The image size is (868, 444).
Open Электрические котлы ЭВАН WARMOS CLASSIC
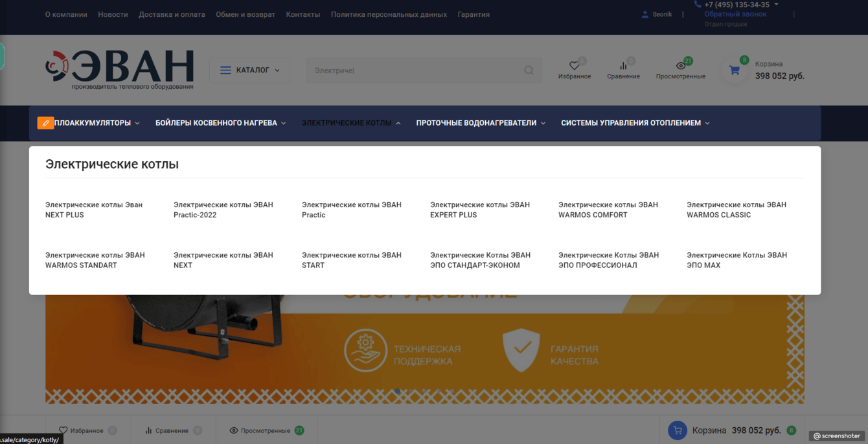737,210
